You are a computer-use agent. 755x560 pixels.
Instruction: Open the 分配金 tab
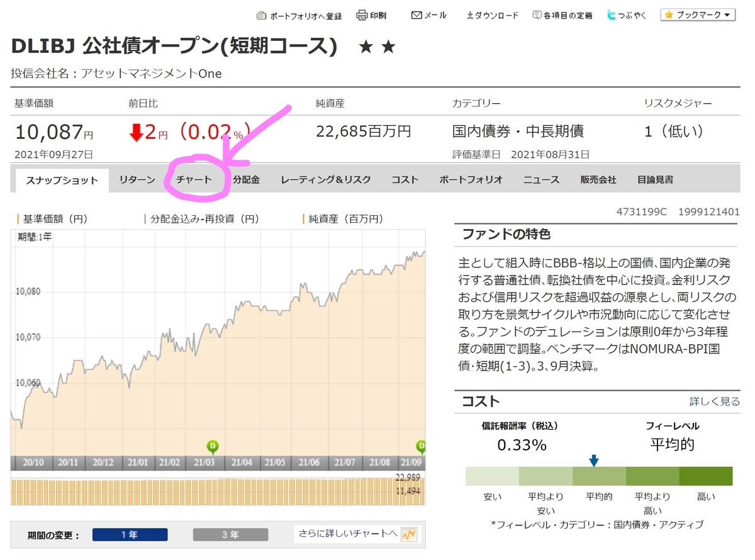pyautogui.click(x=246, y=180)
